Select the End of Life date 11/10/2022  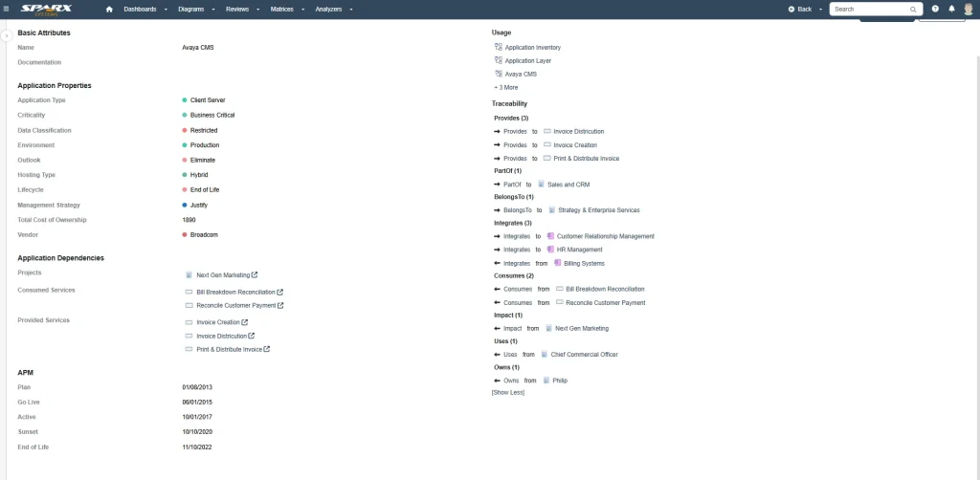point(197,447)
